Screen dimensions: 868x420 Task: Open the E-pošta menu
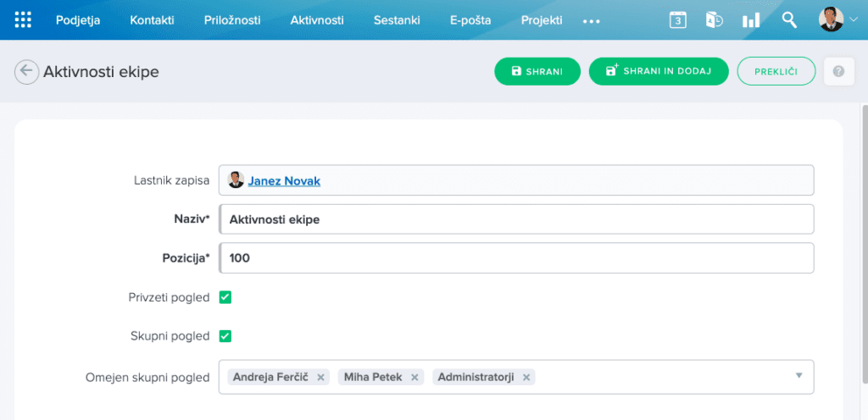pos(470,20)
